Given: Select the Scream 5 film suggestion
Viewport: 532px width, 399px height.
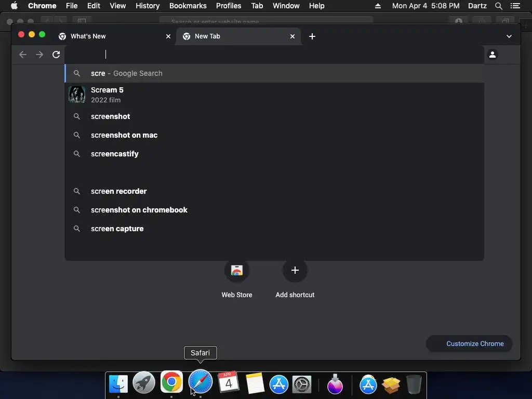Looking at the screenshot, I should 274,95.
